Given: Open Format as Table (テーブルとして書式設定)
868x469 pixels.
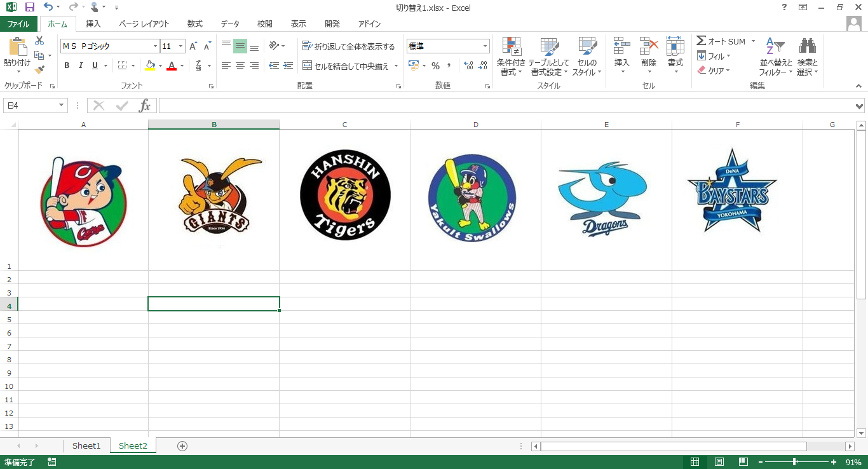Looking at the screenshot, I should (550, 57).
